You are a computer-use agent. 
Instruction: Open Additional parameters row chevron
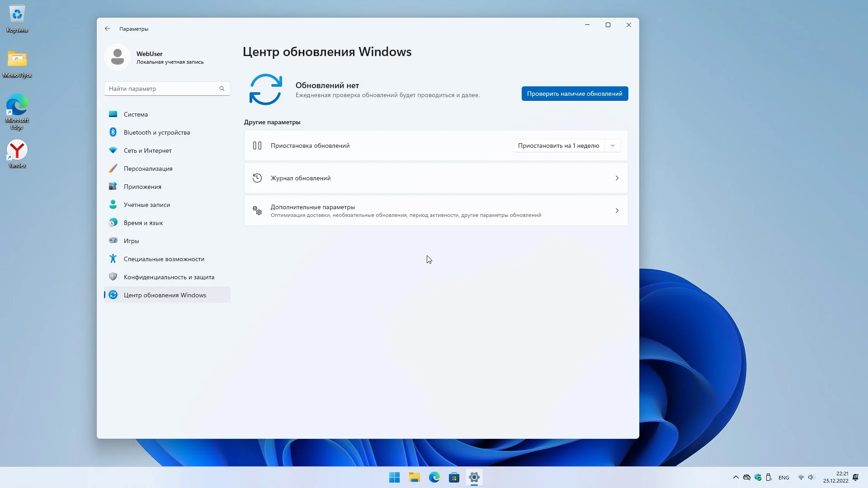click(x=617, y=211)
